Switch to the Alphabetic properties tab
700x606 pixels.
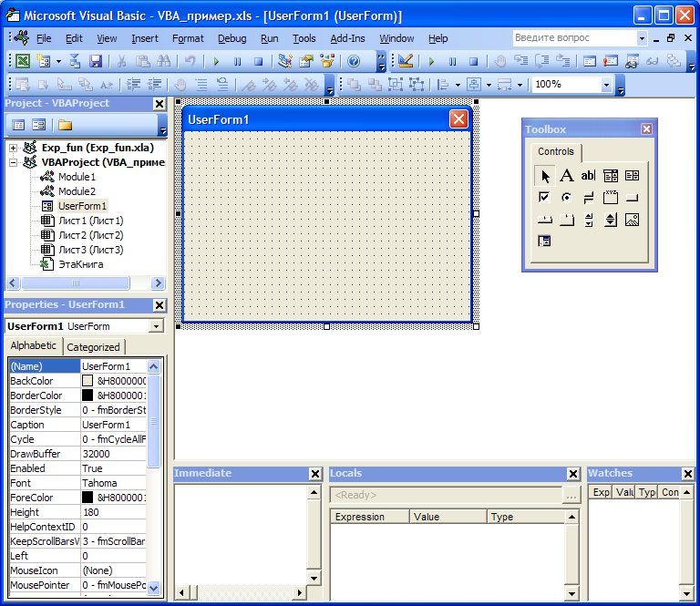(34, 345)
